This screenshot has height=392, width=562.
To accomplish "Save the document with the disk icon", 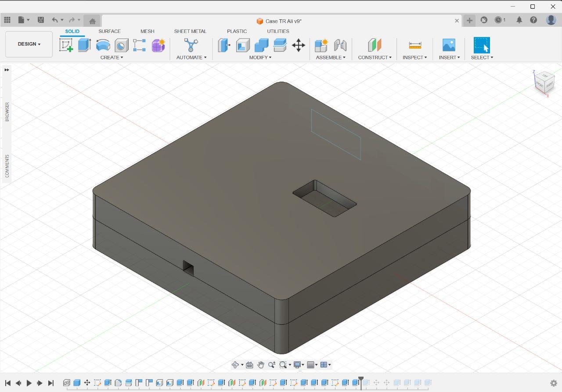I will tap(41, 20).
